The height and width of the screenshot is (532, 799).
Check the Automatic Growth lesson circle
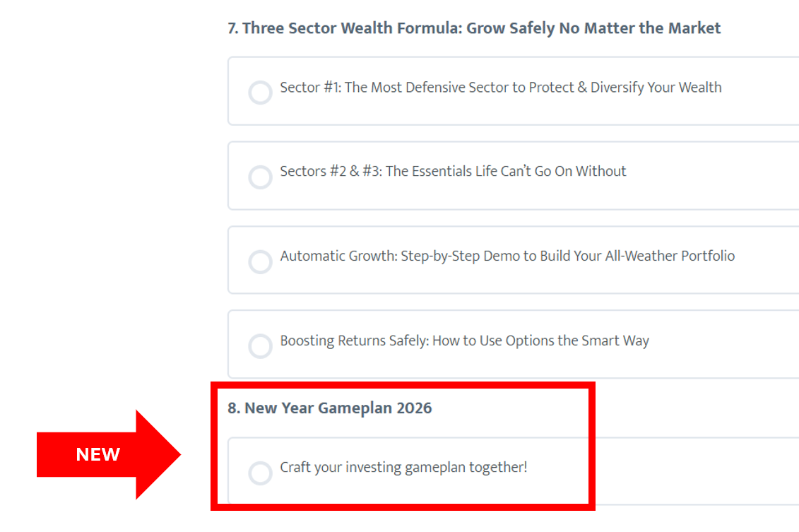coord(260,261)
